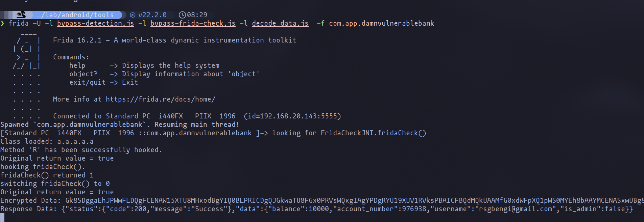644x222 pixels.
Task: Click the OS logo icon in prompt
Action: (21, 15)
